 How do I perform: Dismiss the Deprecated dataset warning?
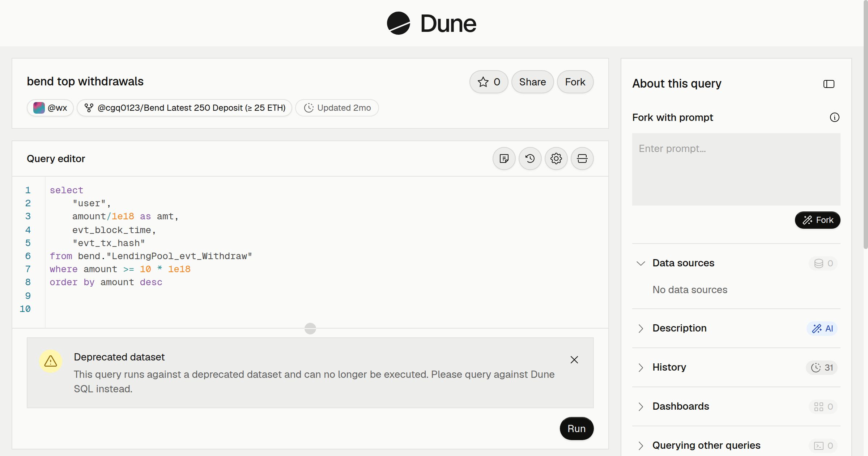574,360
